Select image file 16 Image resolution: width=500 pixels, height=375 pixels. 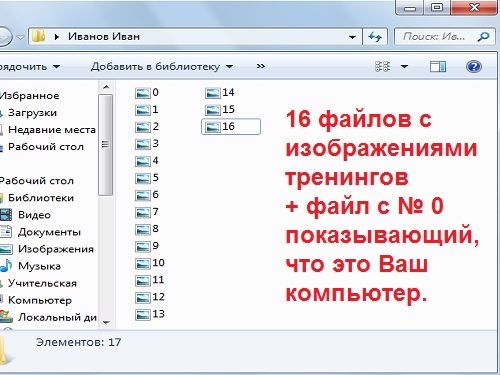tap(231, 126)
